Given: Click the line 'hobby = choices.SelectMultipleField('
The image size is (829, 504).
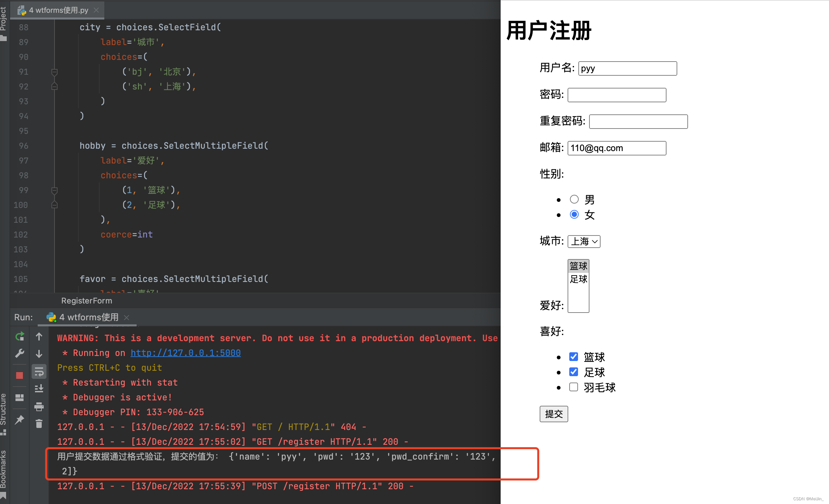Looking at the screenshot, I should pos(174,146).
